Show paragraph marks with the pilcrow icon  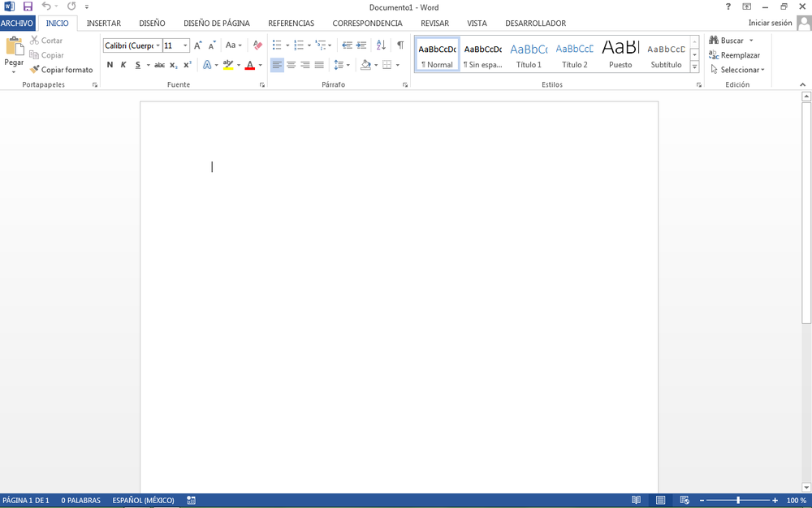[x=400, y=45]
